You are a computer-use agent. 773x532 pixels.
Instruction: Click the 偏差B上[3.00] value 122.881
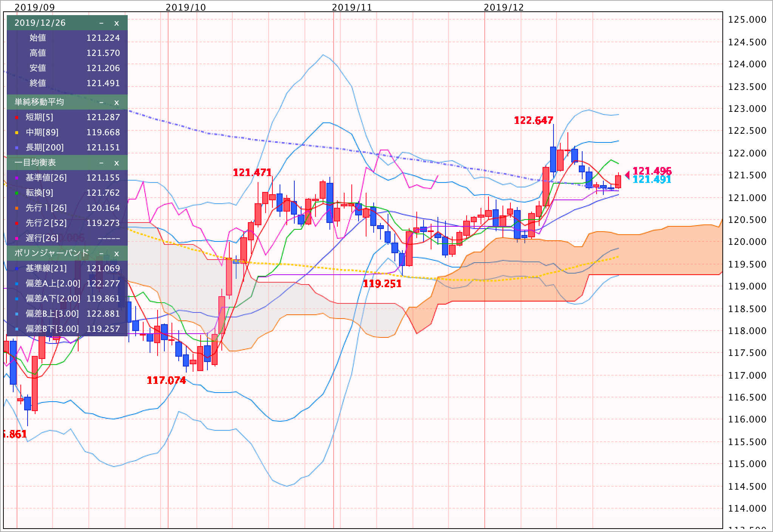(103, 314)
